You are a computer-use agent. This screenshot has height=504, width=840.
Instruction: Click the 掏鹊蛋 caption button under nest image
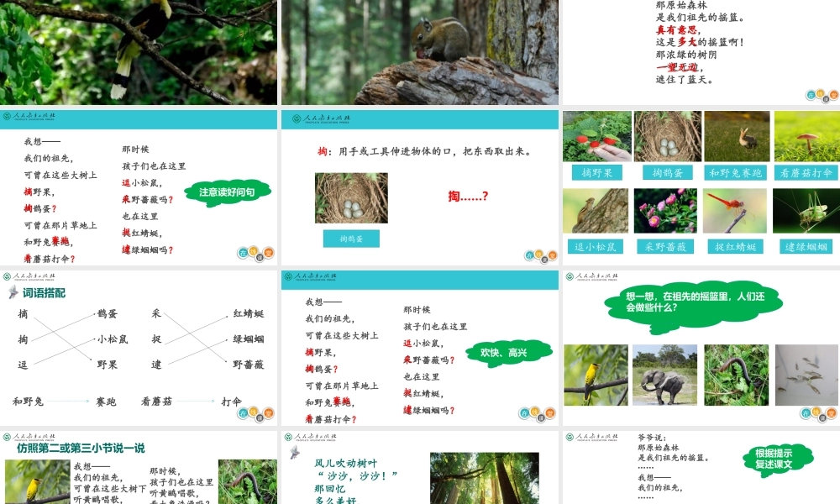tap(351, 238)
